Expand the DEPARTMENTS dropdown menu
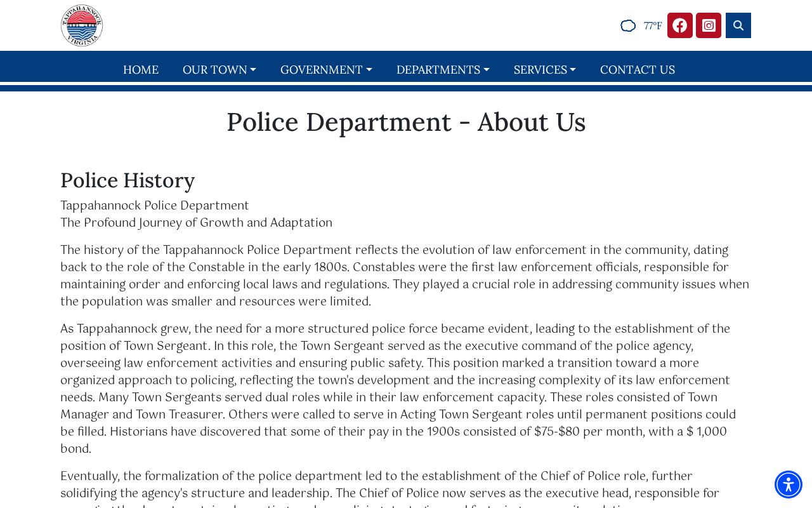 pyautogui.click(x=443, y=70)
